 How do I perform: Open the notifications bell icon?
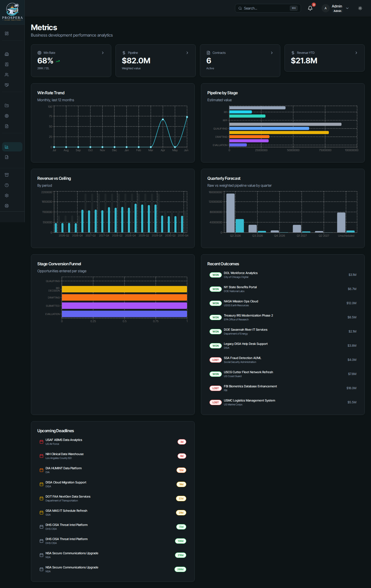[310, 8]
